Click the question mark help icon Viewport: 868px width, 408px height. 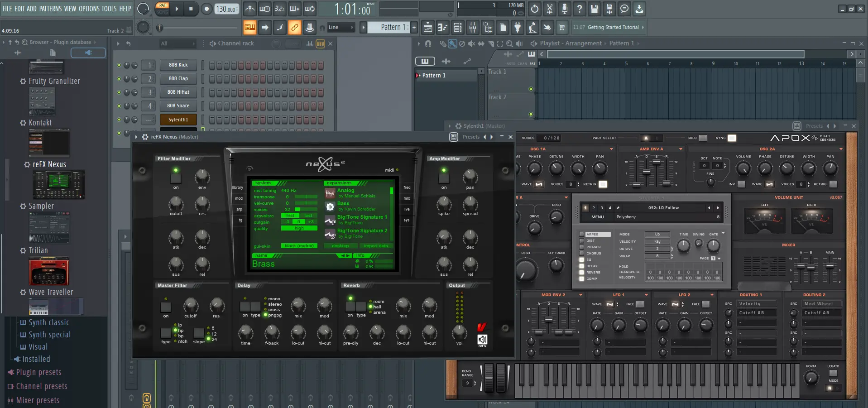click(580, 9)
